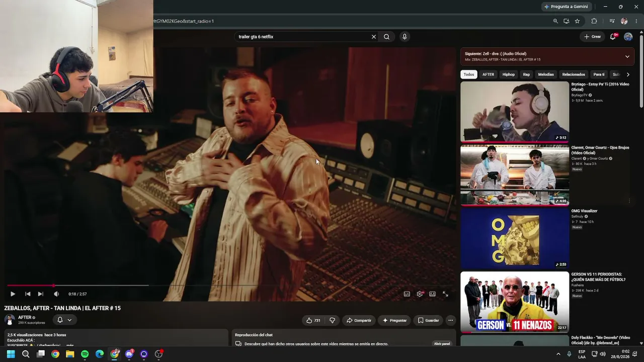Open the taskbar volume speaker icon
The width and height of the screenshot is (644, 362).
(x=603, y=354)
